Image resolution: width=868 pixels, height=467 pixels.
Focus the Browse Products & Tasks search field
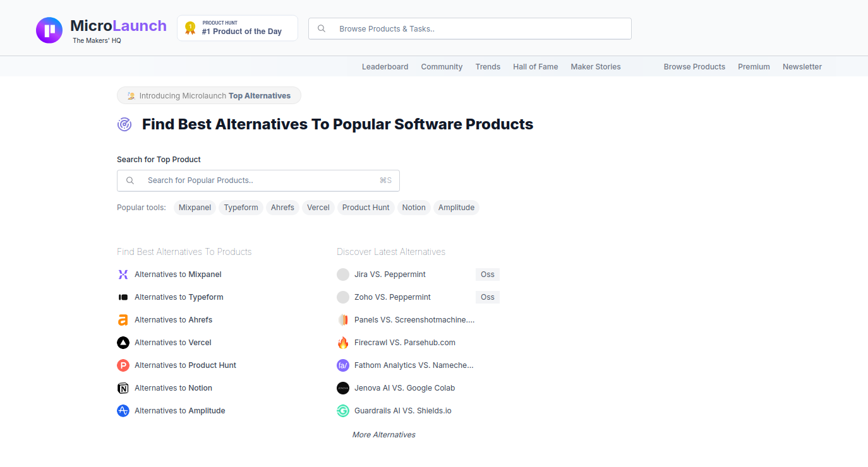pyautogui.click(x=470, y=28)
